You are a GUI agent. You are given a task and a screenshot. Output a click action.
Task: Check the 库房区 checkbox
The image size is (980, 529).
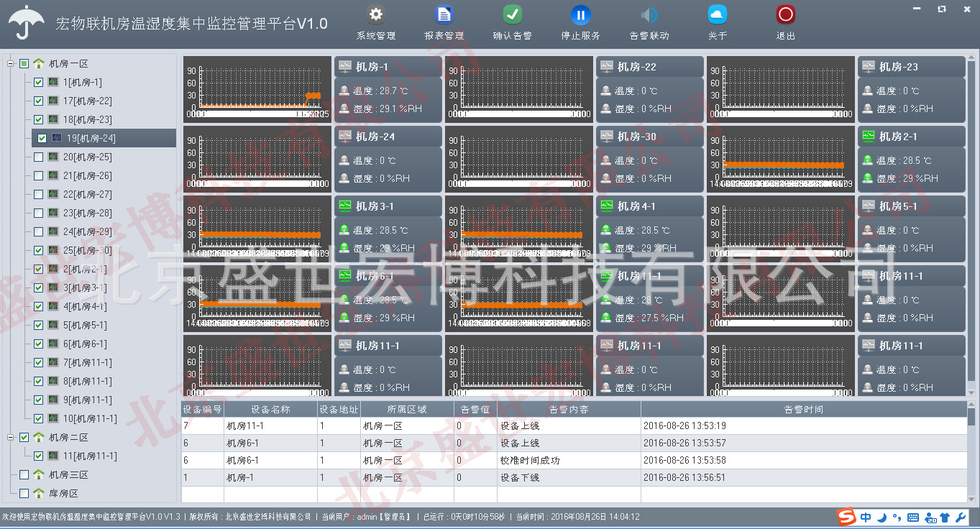coord(24,493)
